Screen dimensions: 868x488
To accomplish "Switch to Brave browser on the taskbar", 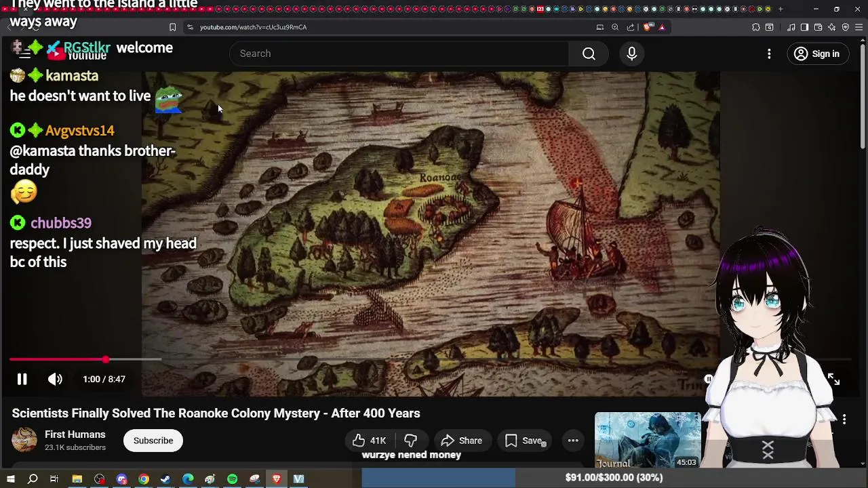I will (x=277, y=479).
